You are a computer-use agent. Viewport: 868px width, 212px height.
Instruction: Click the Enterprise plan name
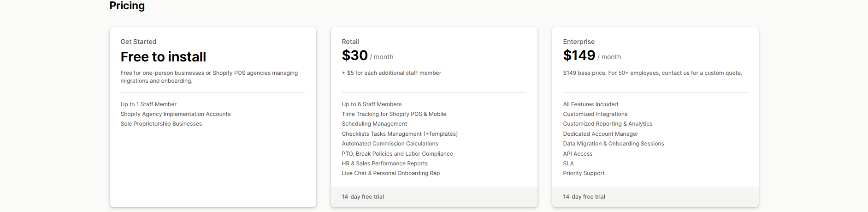pos(579,42)
